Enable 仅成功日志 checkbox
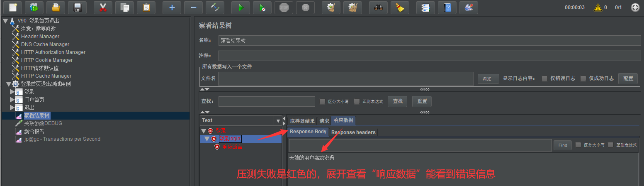This screenshot has height=186, width=644. pyautogui.click(x=583, y=78)
